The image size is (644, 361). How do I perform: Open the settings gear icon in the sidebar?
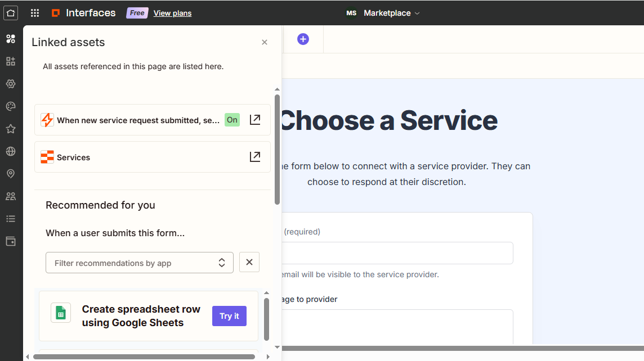[10, 84]
